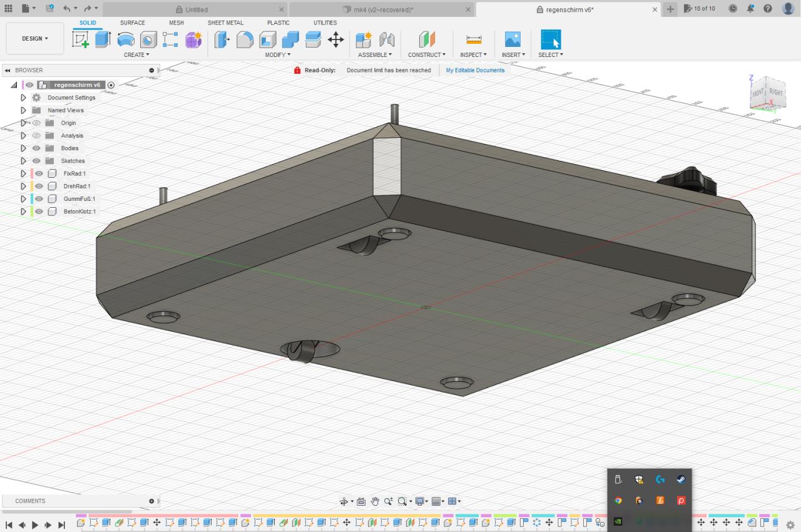The width and height of the screenshot is (801, 532).
Task: Select the Rectangular Pattern tool
Action: [170, 40]
